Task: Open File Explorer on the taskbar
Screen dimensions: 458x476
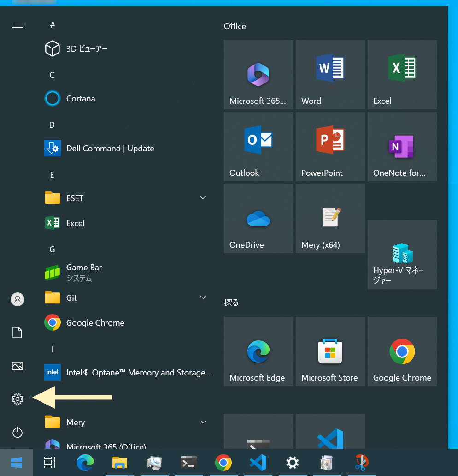Action: click(x=119, y=463)
